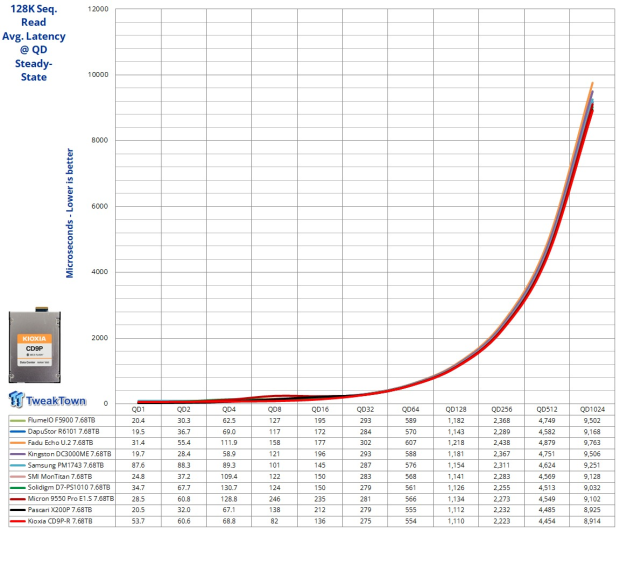620x568 pixels.
Task: Click Fadu Echo's QD64 value 607
Action: [410, 443]
